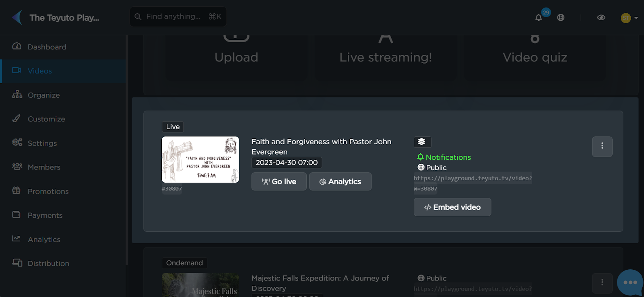Viewport: 644px width, 297px height.
Task: Open Analytics in the sidebar
Action: coord(63,239)
